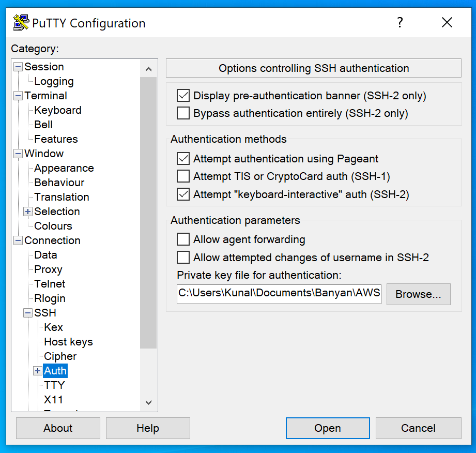Select Bell category
This screenshot has height=453, width=476.
point(43,125)
